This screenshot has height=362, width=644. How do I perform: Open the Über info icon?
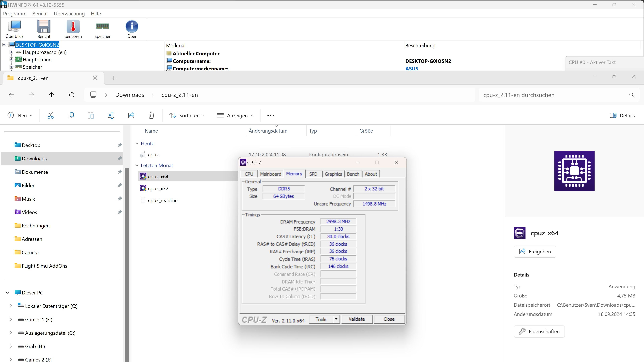coord(132,26)
